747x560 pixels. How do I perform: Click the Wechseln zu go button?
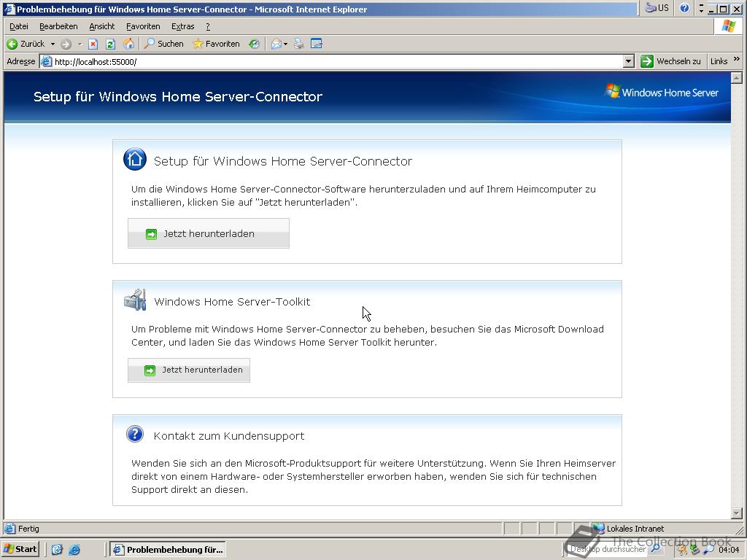pos(670,61)
